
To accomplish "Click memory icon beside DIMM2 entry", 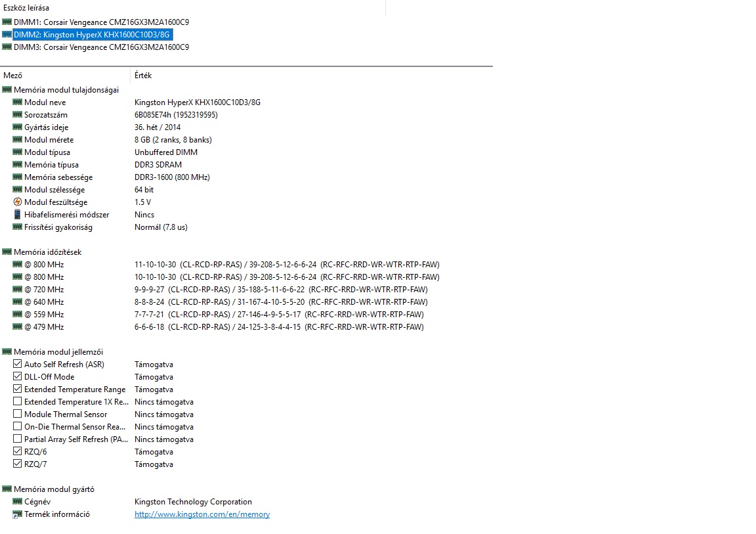I will (x=7, y=35).
